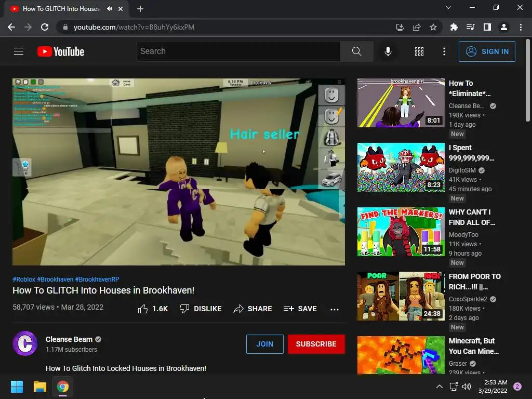This screenshot has height=399, width=532.
Task: Share this page from address bar
Action: pos(417,27)
